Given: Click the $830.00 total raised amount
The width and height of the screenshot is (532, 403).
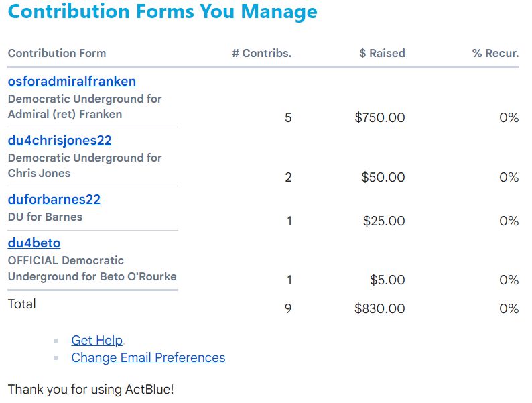Looking at the screenshot, I should tap(380, 309).
